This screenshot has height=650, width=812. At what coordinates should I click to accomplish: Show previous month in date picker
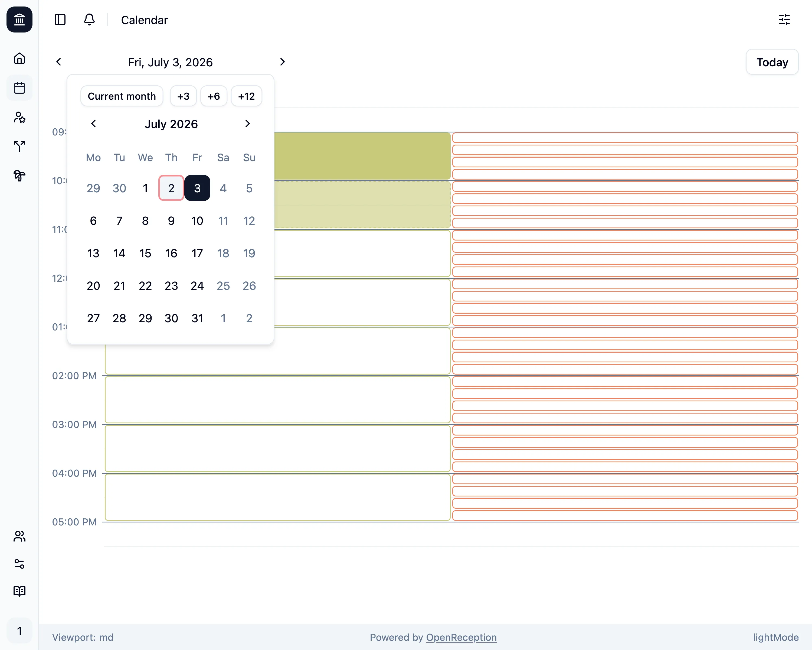(x=93, y=123)
